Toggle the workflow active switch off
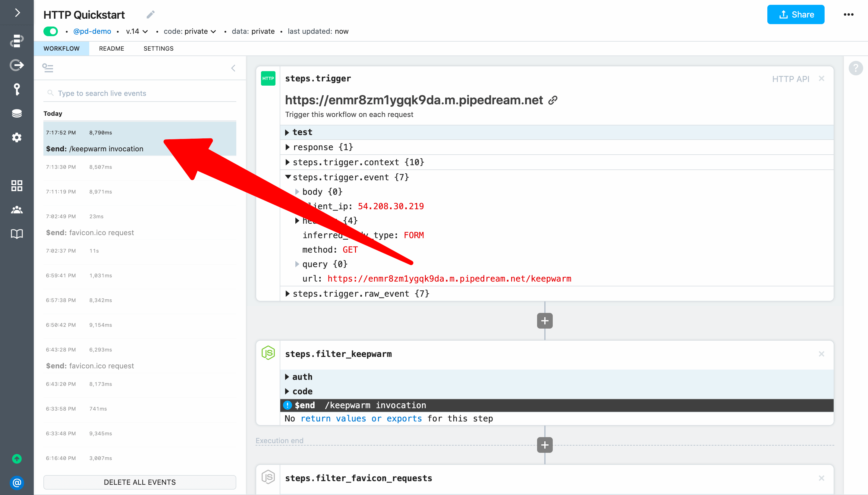 [51, 31]
